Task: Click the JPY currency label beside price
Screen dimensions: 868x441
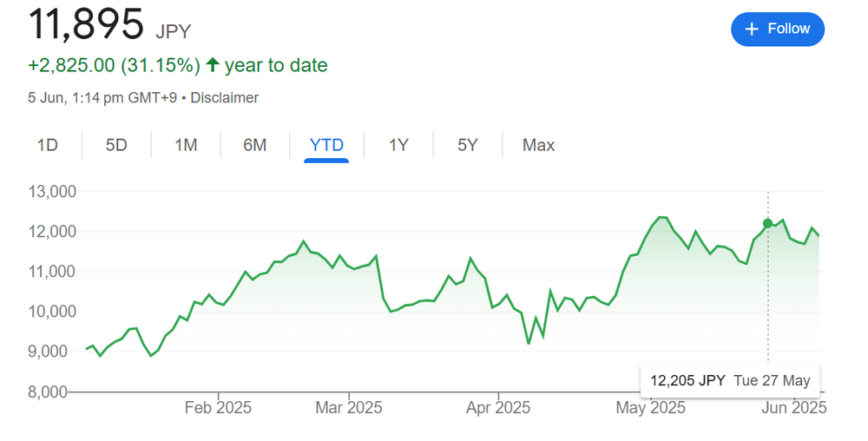Action: point(173,31)
